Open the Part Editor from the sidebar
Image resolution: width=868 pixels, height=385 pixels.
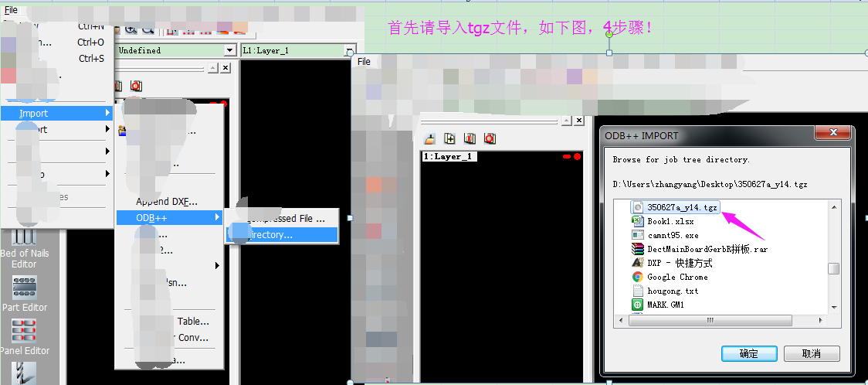pos(25,294)
